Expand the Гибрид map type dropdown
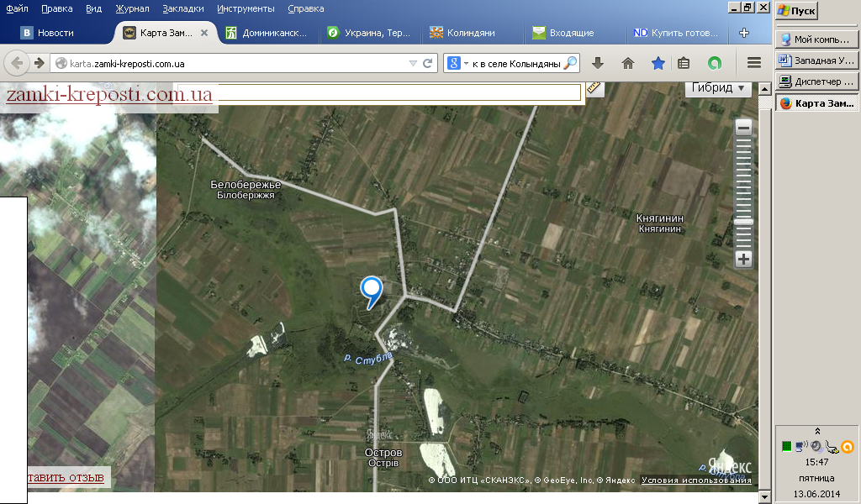Image resolution: width=861 pixels, height=504 pixels. click(x=718, y=87)
